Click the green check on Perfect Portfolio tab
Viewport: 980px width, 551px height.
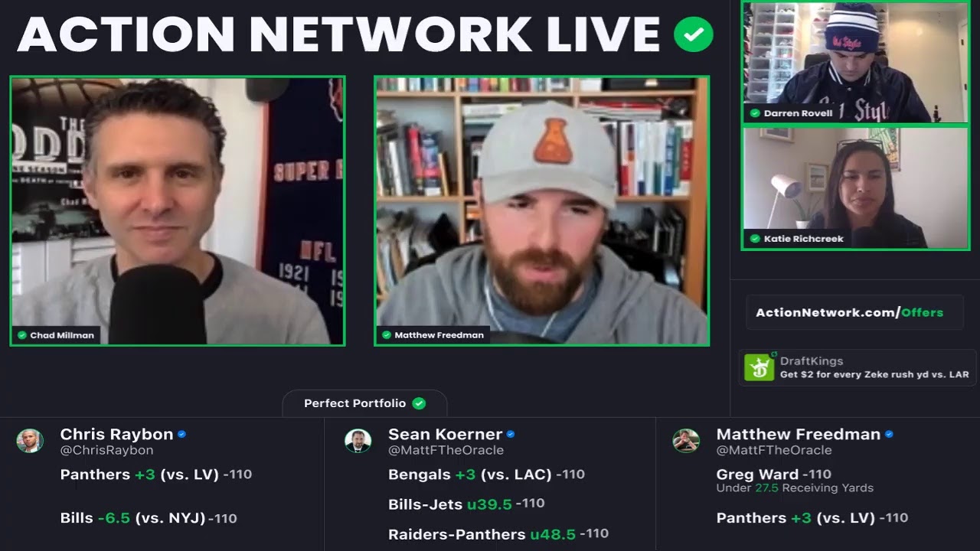419,403
